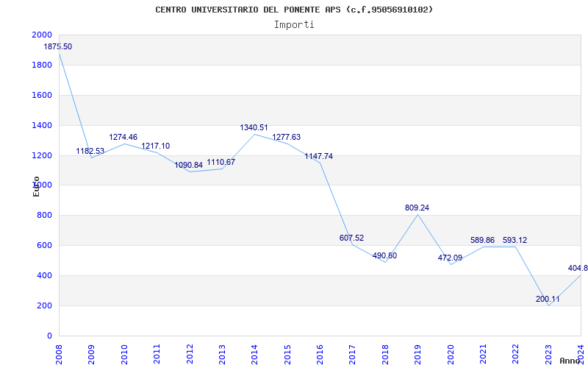Click the 1200 y-axis tick label
The image size is (588, 368).
pos(42,155)
